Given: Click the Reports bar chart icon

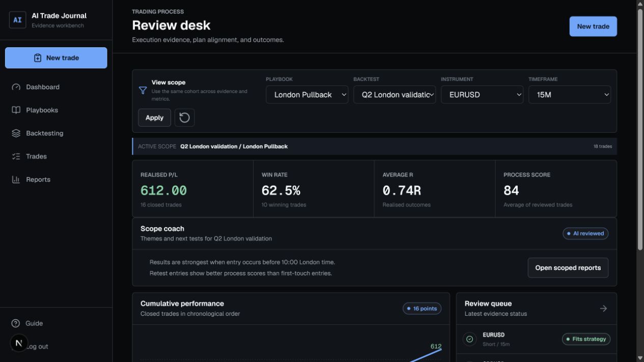Looking at the screenshot, I should click(16, 179).
